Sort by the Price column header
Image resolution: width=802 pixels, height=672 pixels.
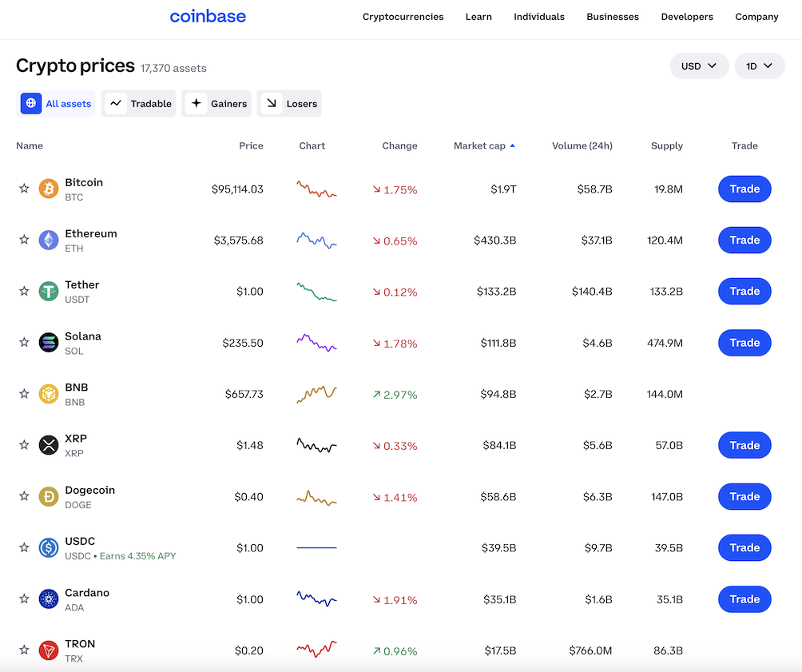point(251,146)
